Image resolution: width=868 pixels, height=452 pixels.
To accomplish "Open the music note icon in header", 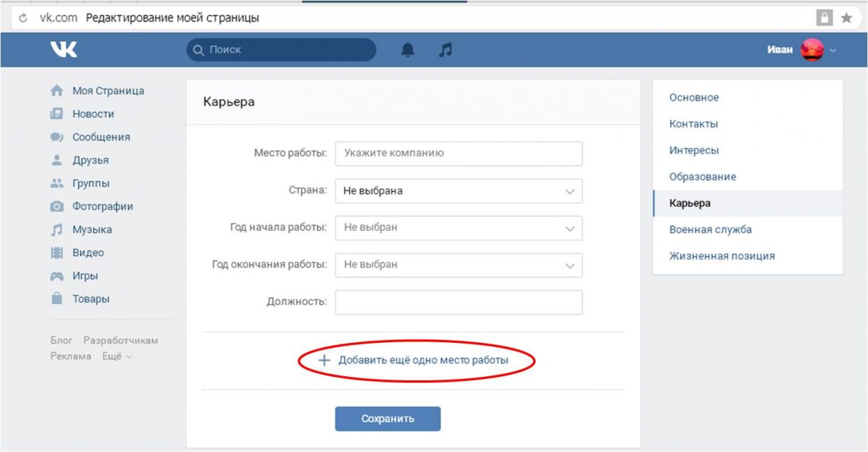I will [446, 50].
